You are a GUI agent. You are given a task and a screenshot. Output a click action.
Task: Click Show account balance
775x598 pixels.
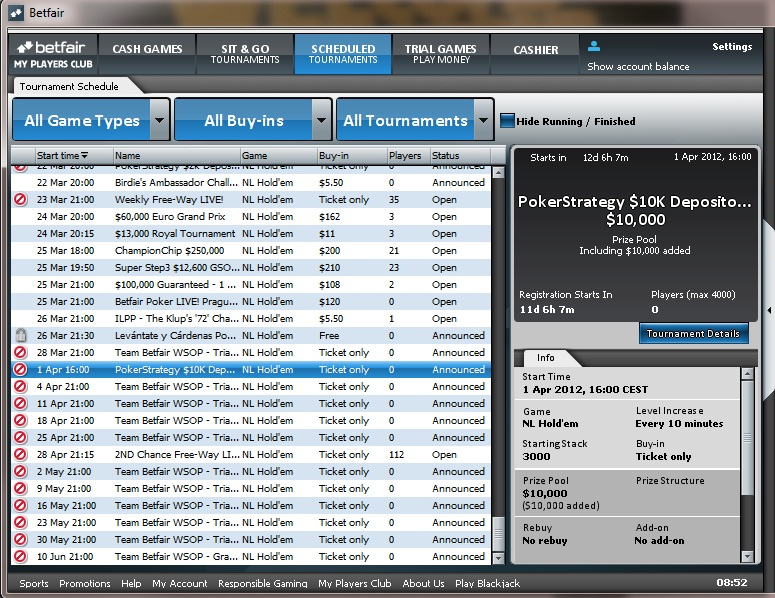point(638,66)
